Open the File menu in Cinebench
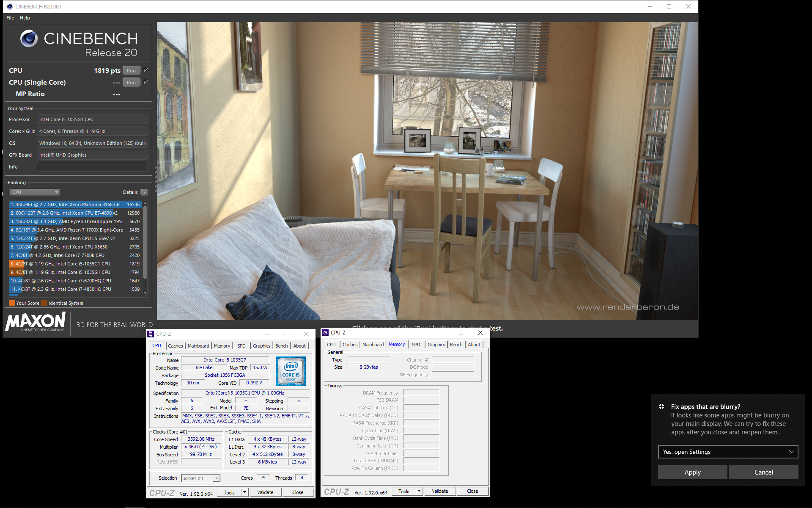This screenshot has height=508, width=812. pos(10,18)
